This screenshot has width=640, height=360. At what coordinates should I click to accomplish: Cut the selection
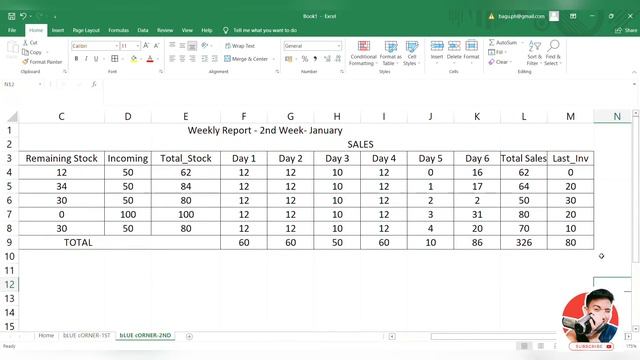coord(30,42)
